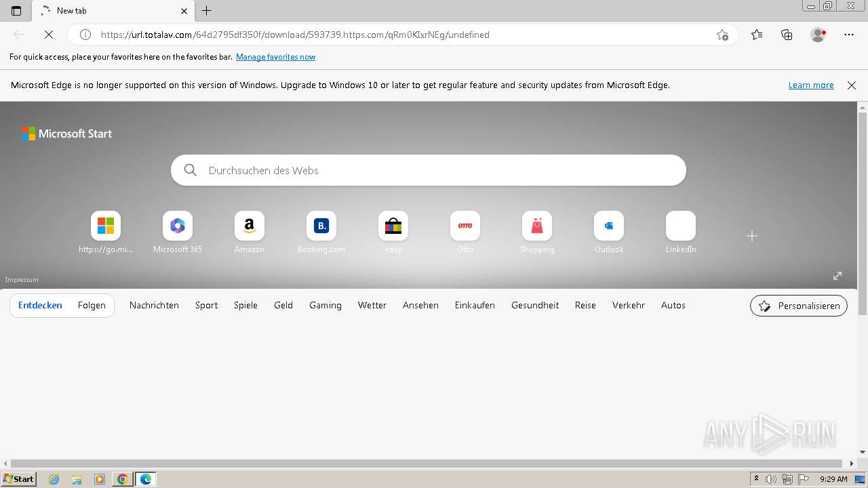Open Settings and more menu

[849, 35]
